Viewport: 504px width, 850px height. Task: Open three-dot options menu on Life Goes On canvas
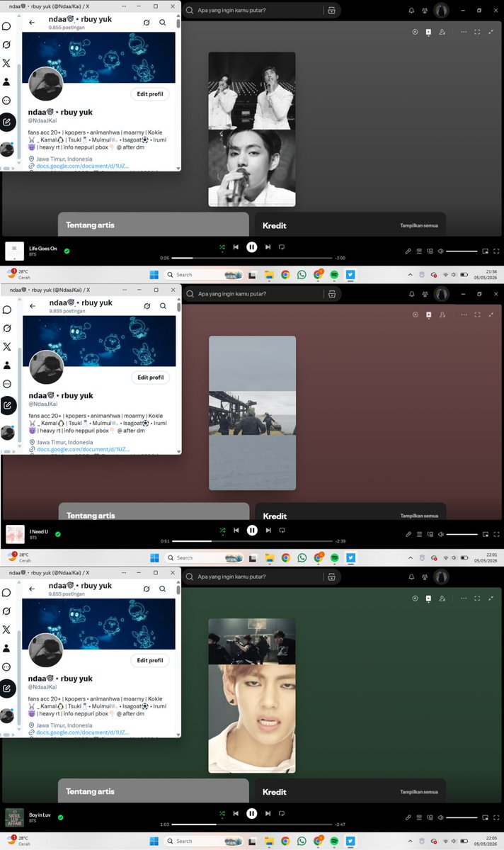click(x=464, y=32)
